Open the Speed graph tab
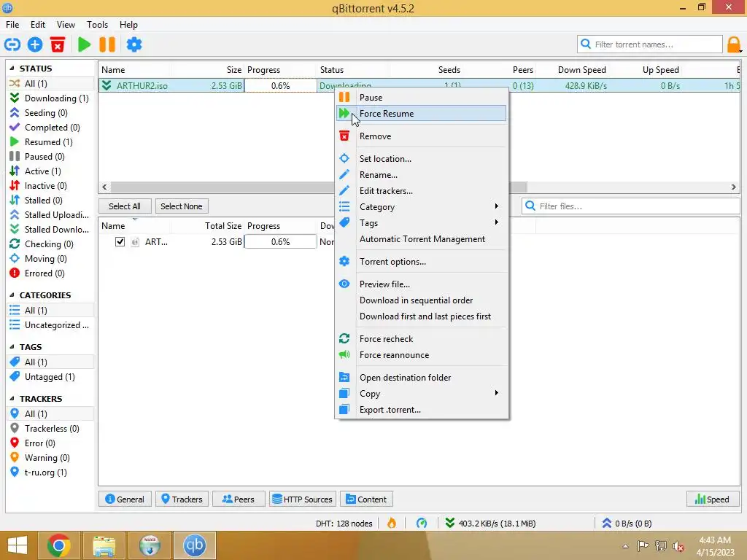 (712, 499)
